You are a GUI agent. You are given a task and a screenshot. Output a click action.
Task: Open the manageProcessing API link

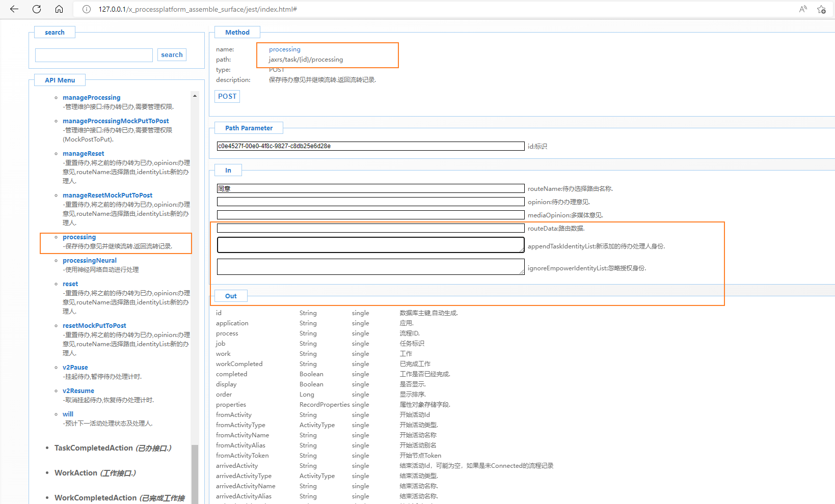(91, 97)
